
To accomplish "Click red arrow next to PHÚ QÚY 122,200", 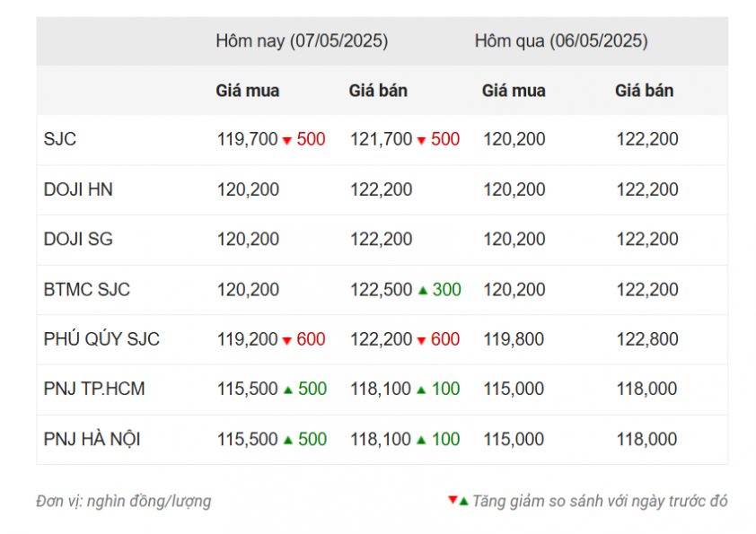I will tap(421, 341).
